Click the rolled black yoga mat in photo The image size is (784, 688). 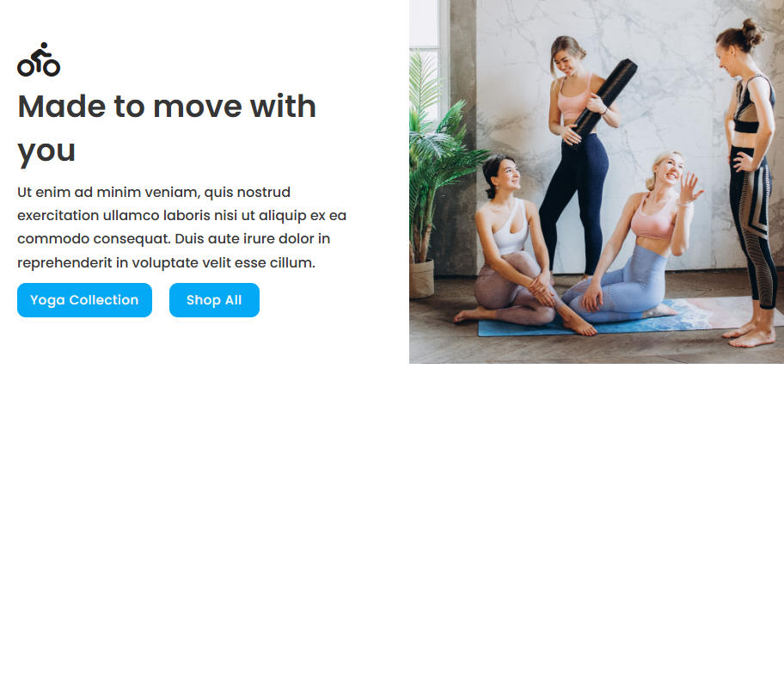(x=604, y=102)
